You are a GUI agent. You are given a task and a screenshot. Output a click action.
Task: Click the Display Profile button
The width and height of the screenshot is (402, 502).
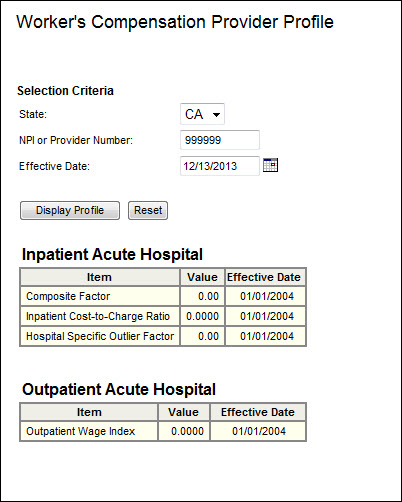[x=70, y=210]
